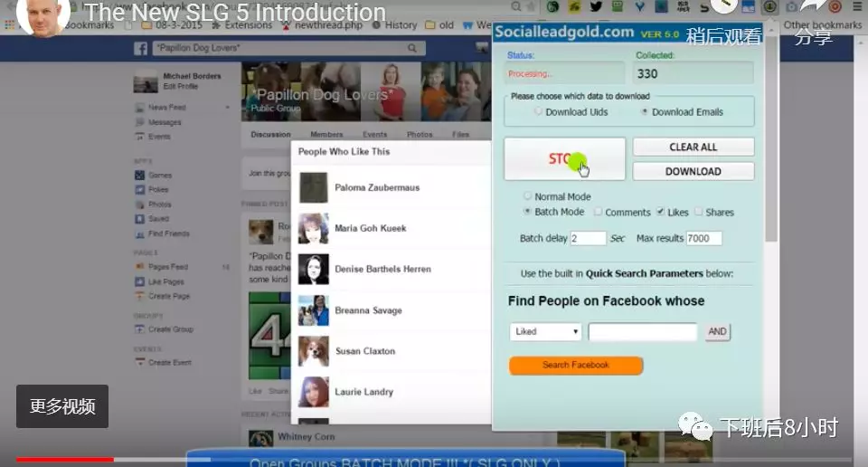
Task: Switch to the group Photos tab
Action: [x=420, y=135]
